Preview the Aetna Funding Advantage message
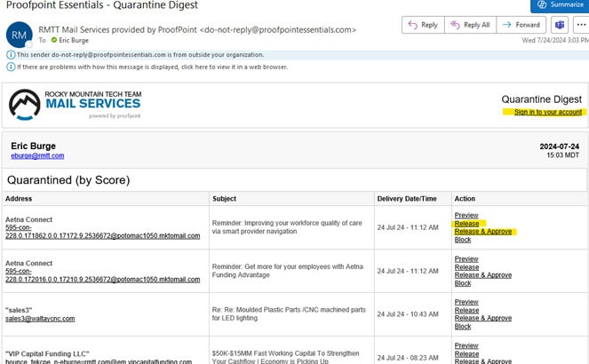 pyautogui.click(x=466, y=259)
